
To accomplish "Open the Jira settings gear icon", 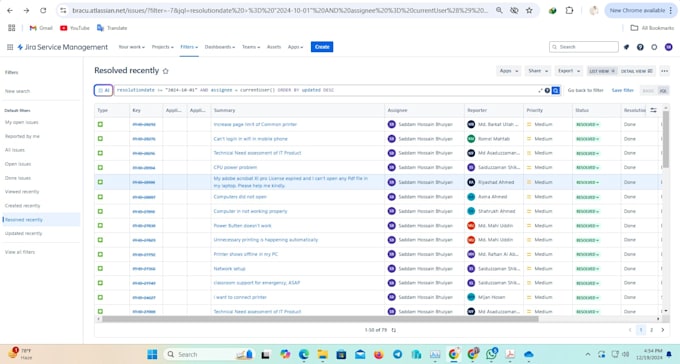I will [654, 47].
